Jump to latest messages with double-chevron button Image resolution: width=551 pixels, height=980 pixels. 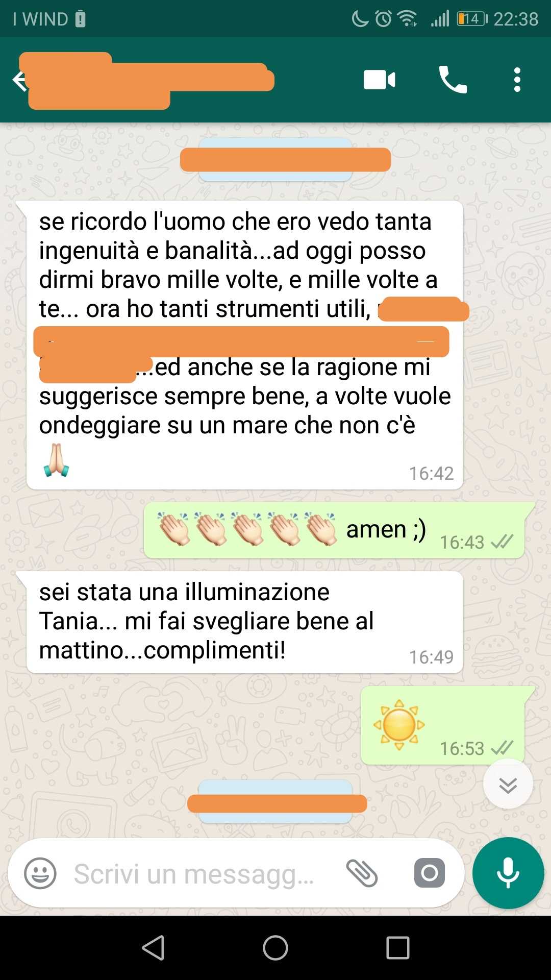(508, 785)
